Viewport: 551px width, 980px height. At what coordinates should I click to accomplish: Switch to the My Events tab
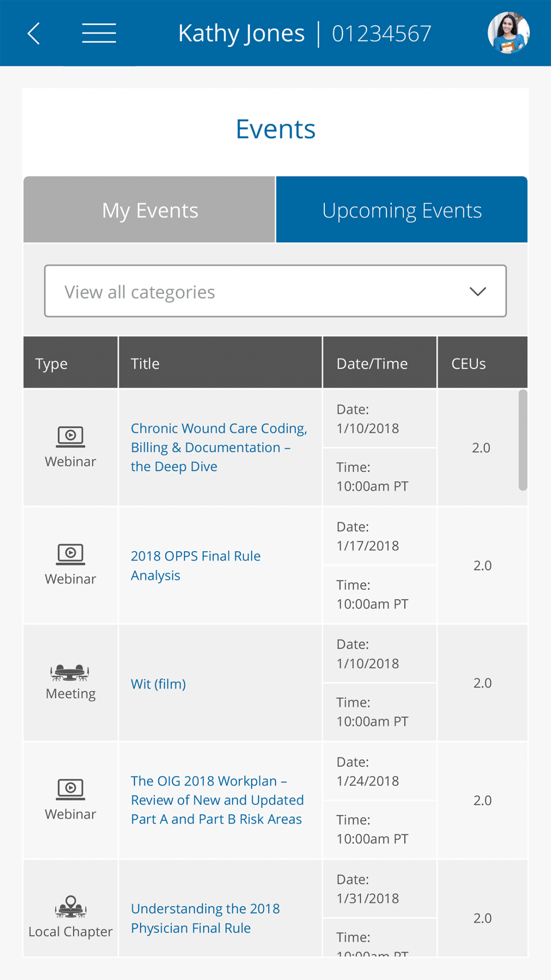(150, 210)
